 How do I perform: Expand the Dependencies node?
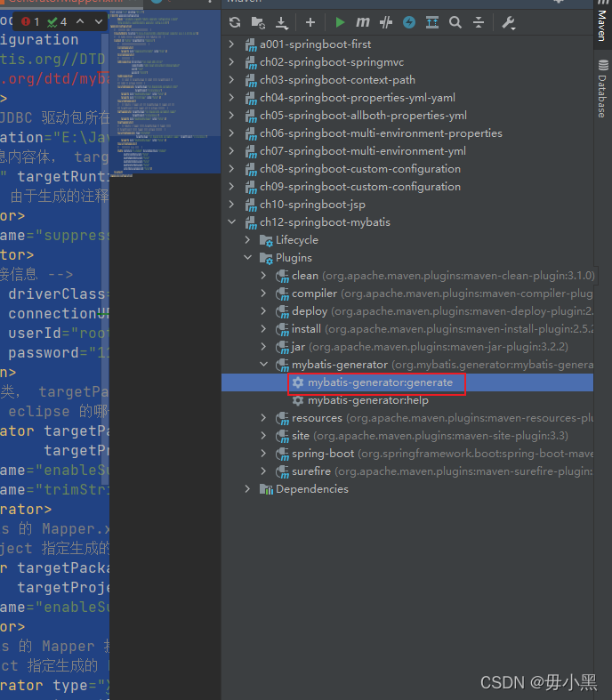click(x=248, y=489)
